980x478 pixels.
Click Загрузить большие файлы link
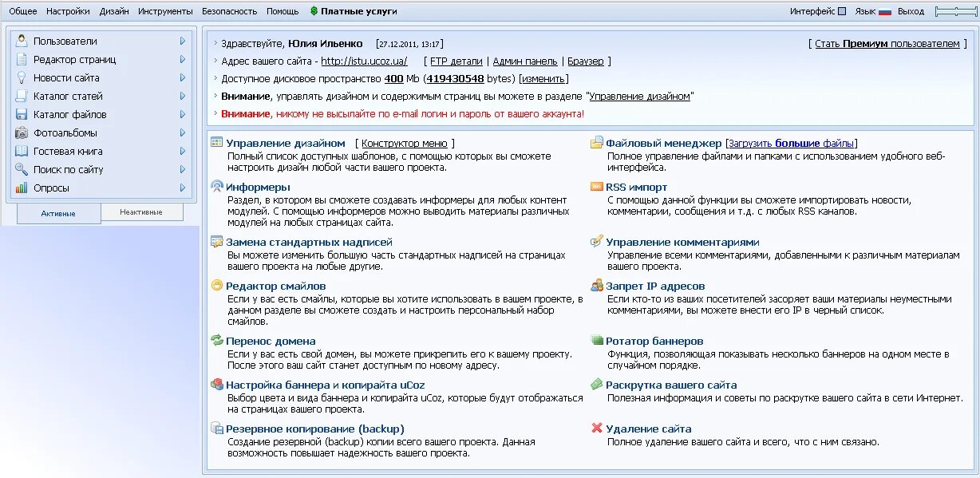[x=792, y=143]
